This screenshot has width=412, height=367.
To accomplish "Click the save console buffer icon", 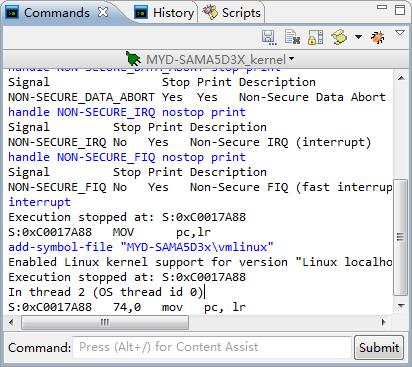I will 269,37.
